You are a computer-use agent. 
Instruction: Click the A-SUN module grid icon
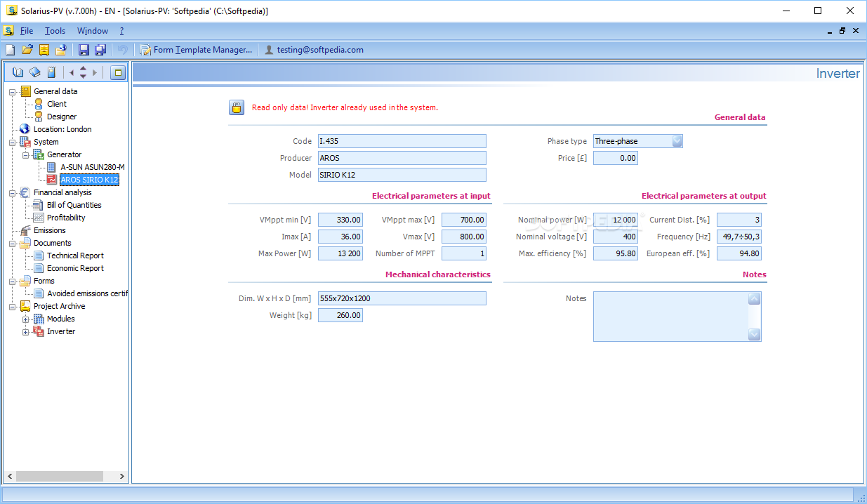51,167
